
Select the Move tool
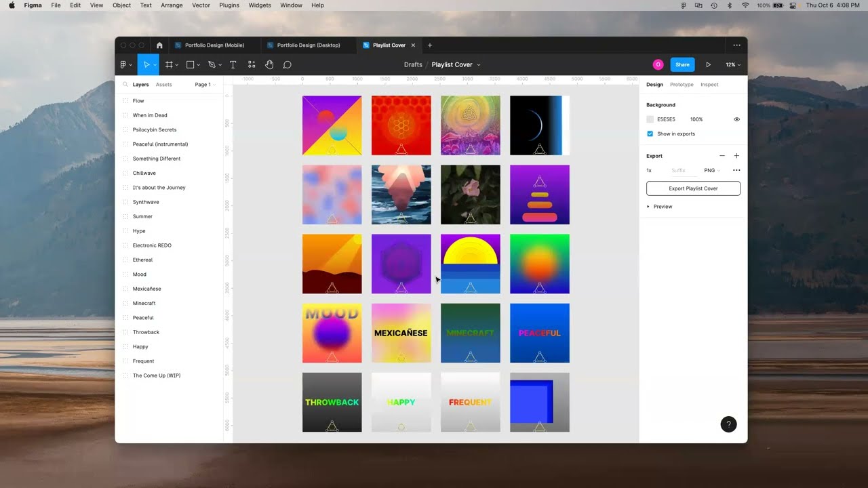tap(146, 64)
